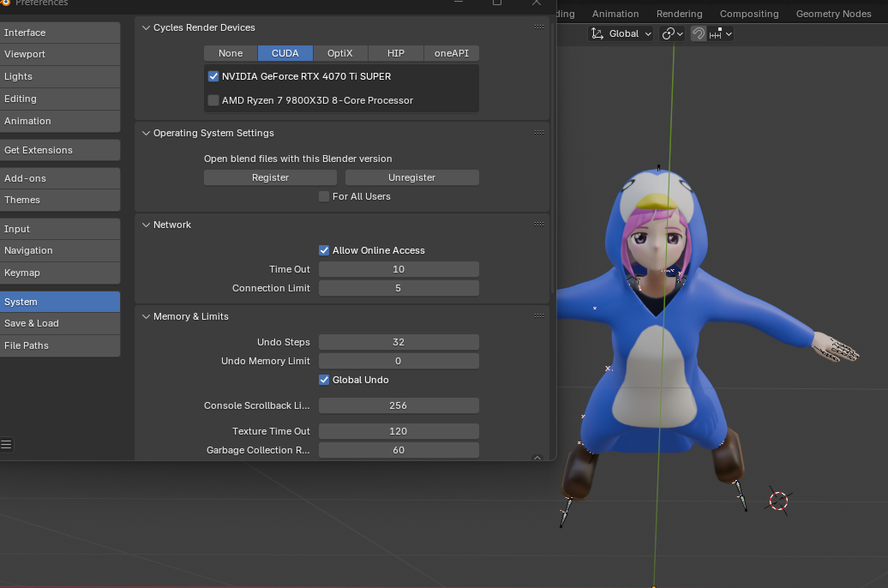Image resolution: width=888 pixels, height=588 pixels.
Task: Toggle the snapping magnet icon
Action: [x=699, y=33]
